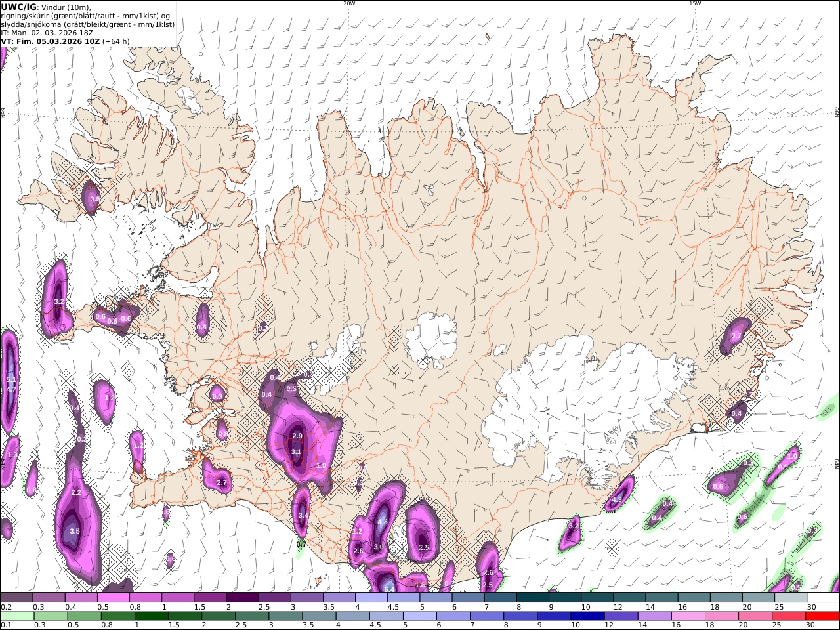Select the '30' label in the upper legend row
Screen dimensions: 840x630
tap(811, 607)
